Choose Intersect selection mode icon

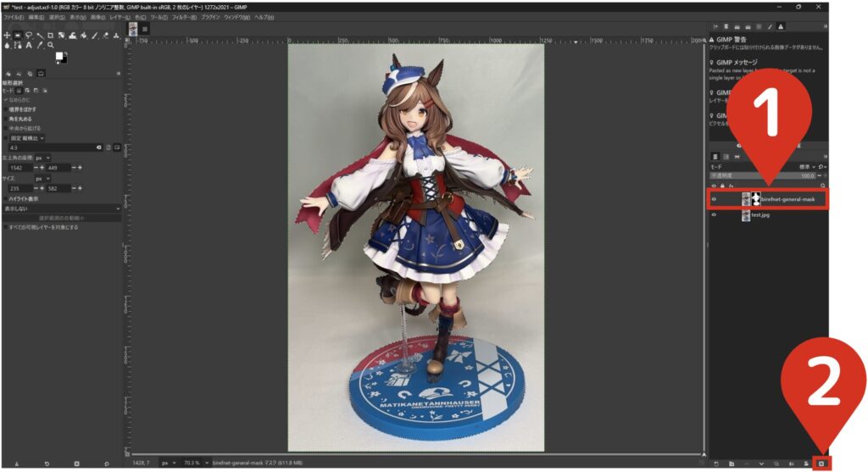[x=45, y=91]
